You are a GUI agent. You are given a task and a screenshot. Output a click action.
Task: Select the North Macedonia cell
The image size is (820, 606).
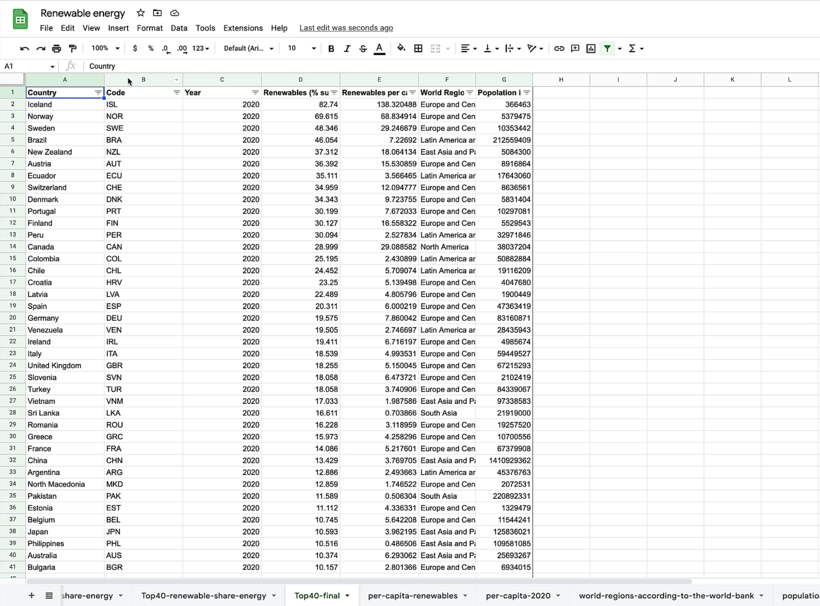pos(65,484)
